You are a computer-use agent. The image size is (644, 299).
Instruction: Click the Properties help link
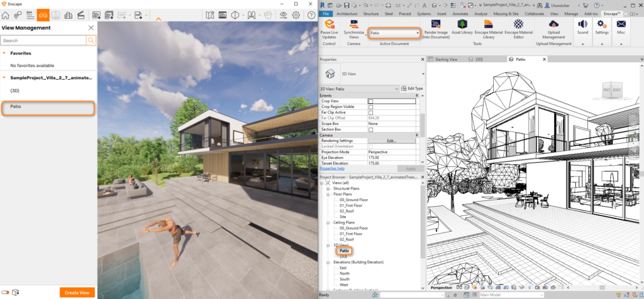coord(332,168)
